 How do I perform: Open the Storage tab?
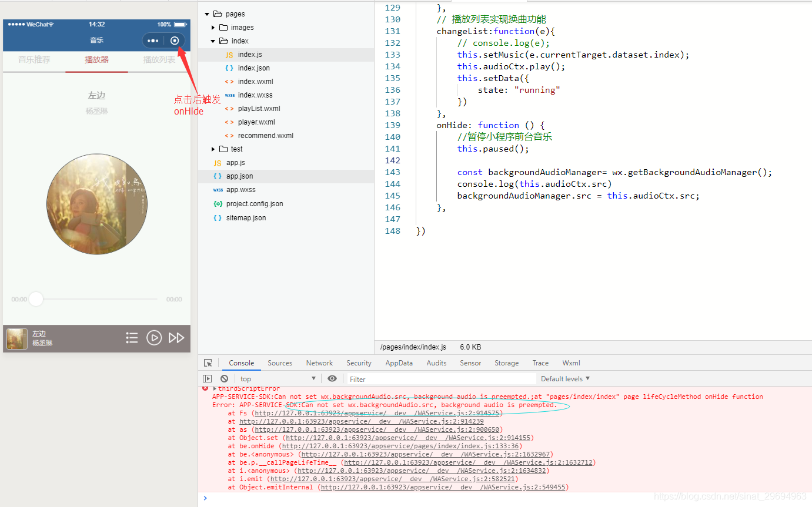506,363
